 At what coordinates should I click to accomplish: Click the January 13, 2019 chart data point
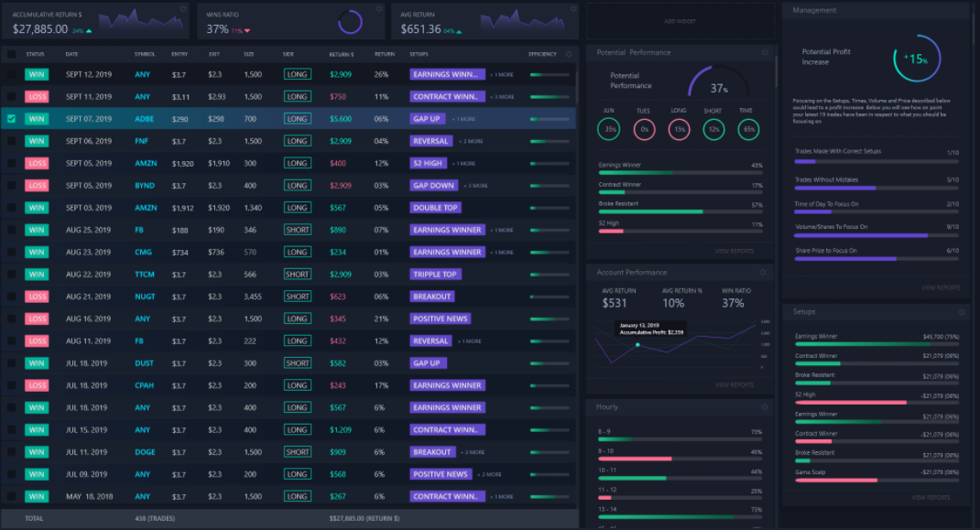coord(637,345)
